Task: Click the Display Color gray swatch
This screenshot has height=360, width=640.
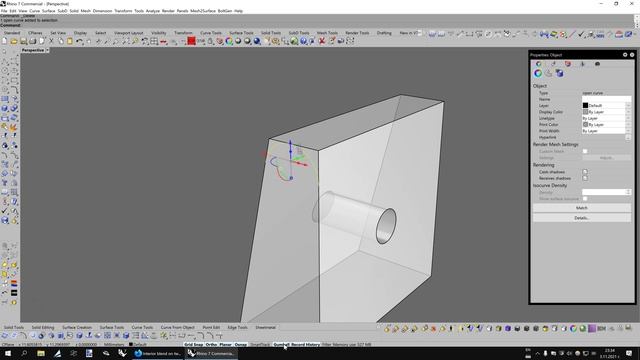Action: click(585, 112)
